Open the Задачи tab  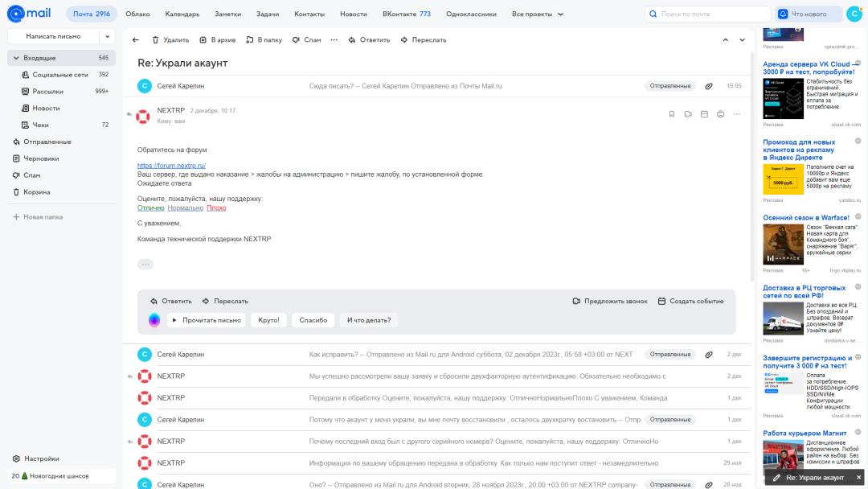click(268, 14)
